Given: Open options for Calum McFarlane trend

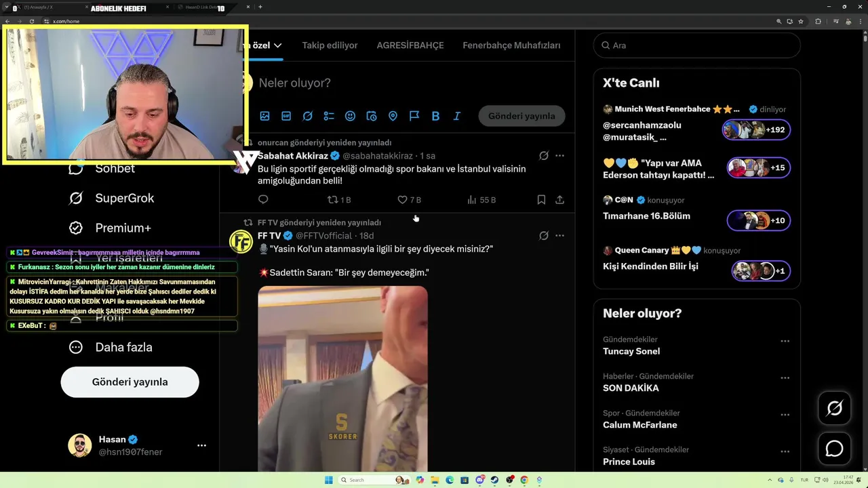Looking at the screenshot, I should pyautogui.click(x=785, y=414).
